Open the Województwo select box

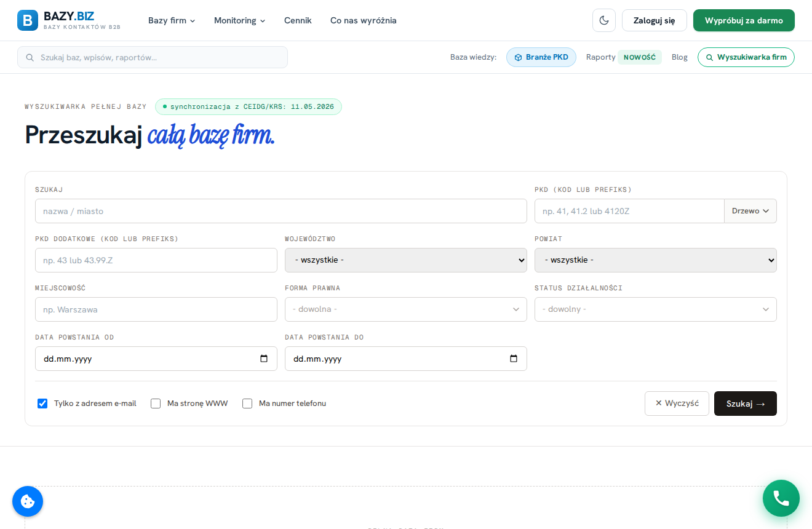[406, 260]
